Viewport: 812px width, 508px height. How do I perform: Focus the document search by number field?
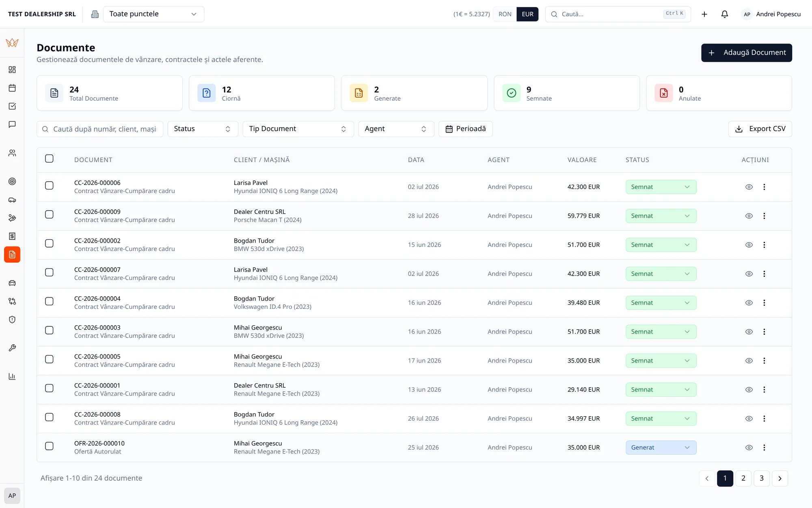pos(100,129)
